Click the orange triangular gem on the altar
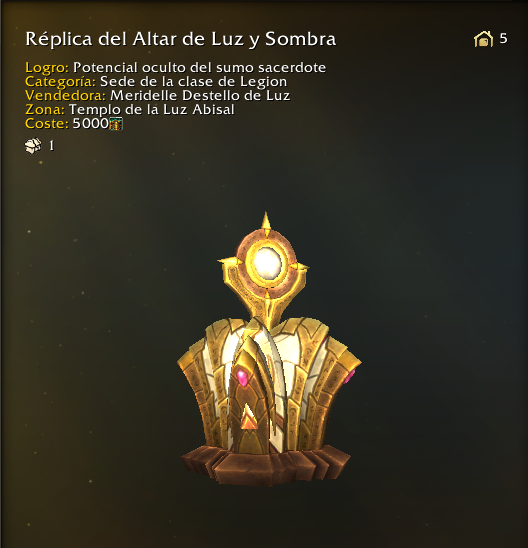Viewport: 528px width, 548px height. (249, 417)
